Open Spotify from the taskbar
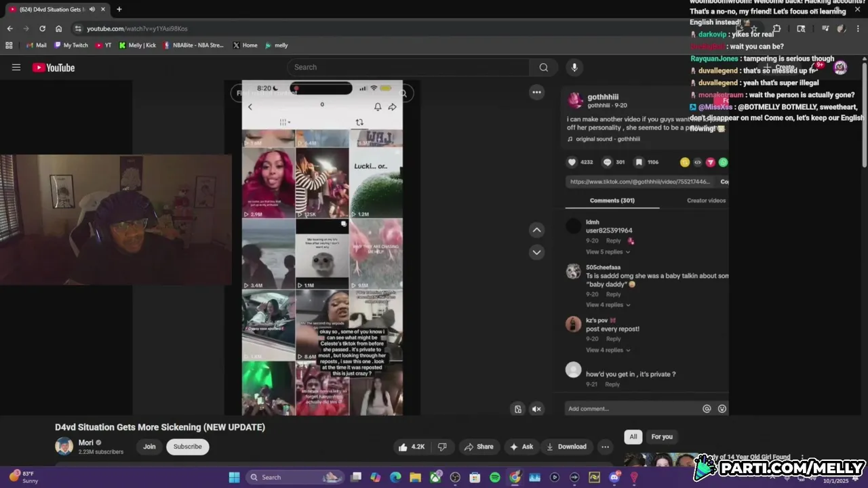The image size is (868, 488). click(495, 477)
